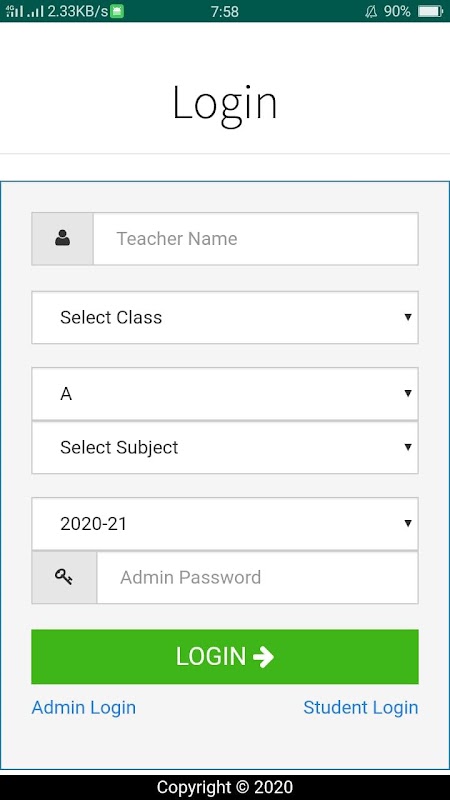This screenshot has width=450, height=800.
Task: Open the Select Class dropdown
Action: 225,317
